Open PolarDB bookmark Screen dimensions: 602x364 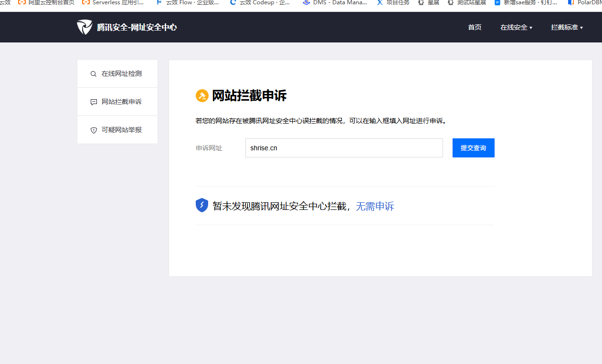584,2
